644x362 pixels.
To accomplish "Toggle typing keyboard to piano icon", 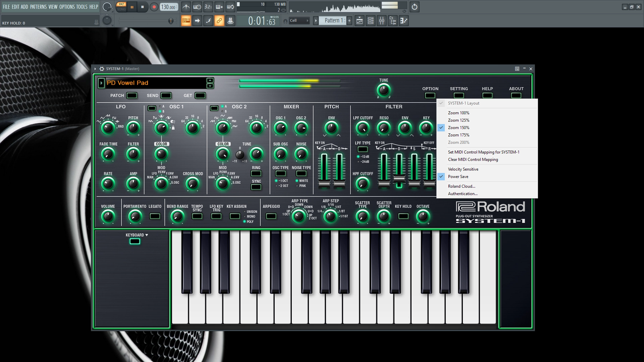I will coord(186,21).
